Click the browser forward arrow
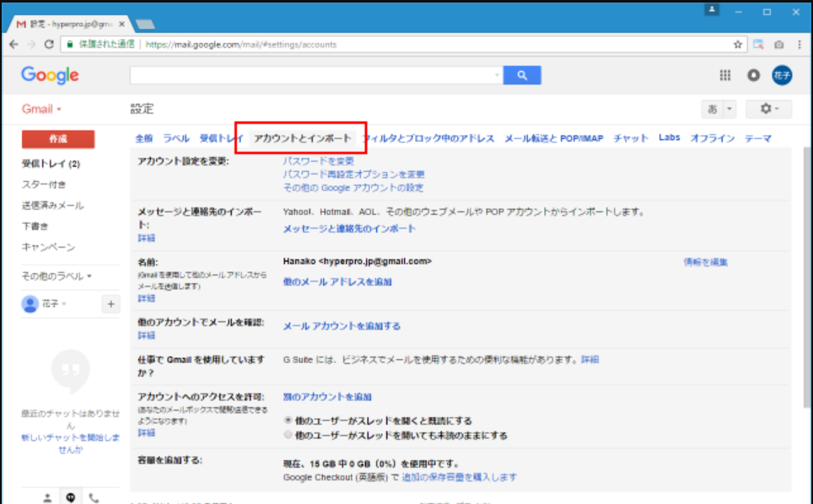This screenshot has height=504, width=813. pos(32,45)
